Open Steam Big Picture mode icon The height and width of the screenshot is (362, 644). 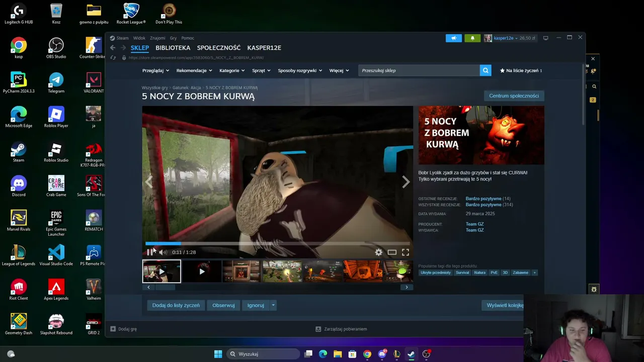coord(545,38)
